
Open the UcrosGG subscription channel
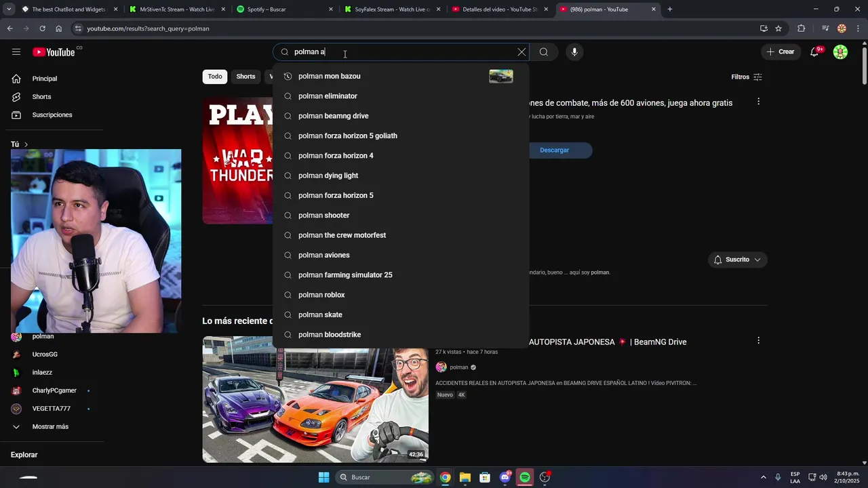click(45, 354)
